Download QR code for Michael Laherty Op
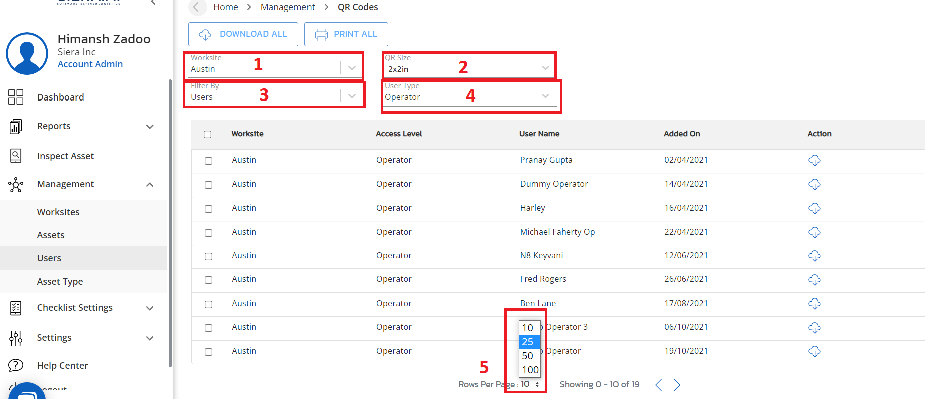 (x=814, y=232)
